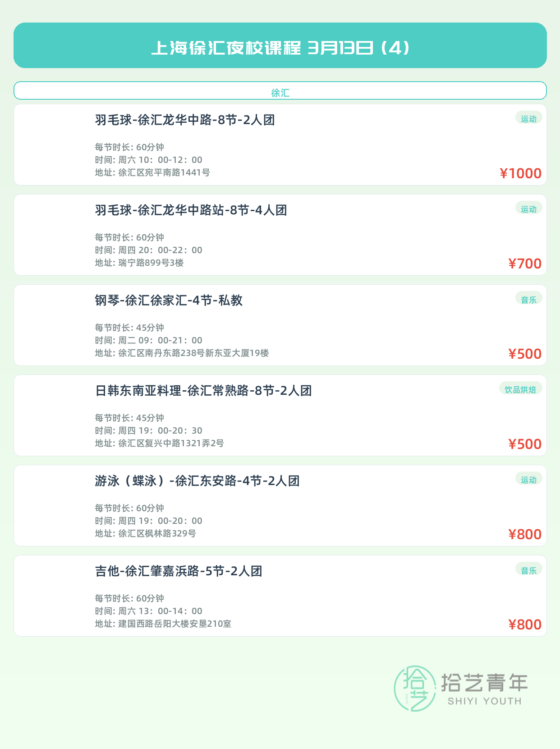Viewport: 560px width, 749px height.
Task: Click the 运动 tag on the swimming course
Action: [528, 480]
